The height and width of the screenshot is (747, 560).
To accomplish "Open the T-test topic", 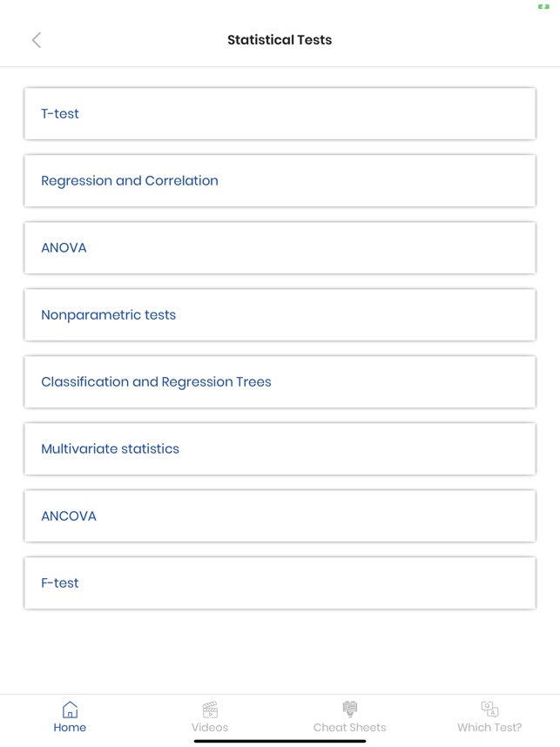I will [280, 114].
